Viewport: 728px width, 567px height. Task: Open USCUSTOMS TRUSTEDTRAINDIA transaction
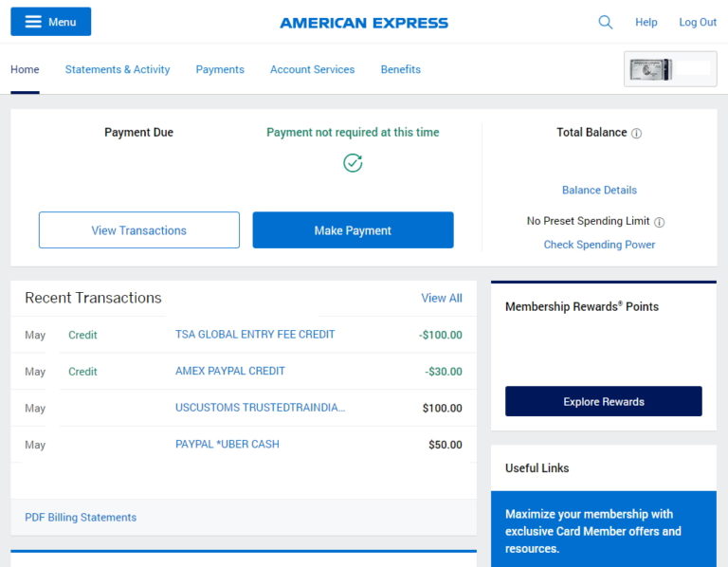[260, 408]
